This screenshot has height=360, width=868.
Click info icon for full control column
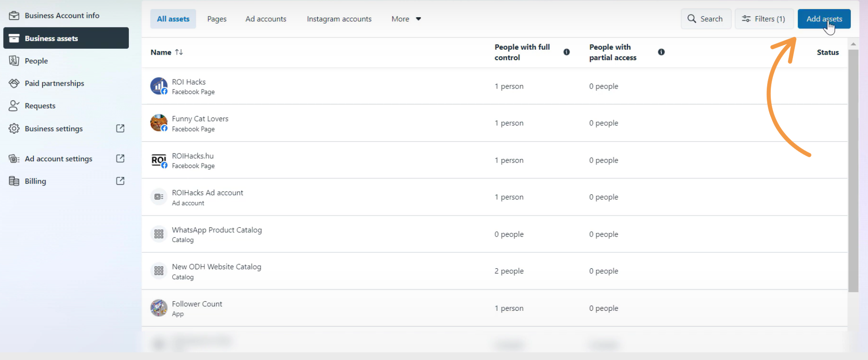[x=566, y=52]
